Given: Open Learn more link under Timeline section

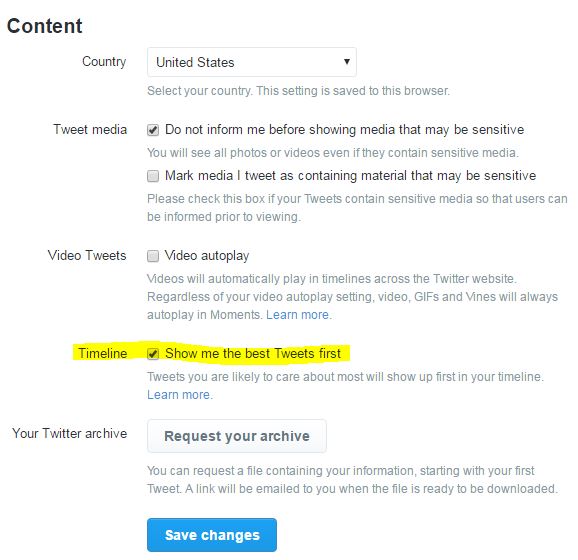Looking at the screenshot, I should tap(179, 395).
